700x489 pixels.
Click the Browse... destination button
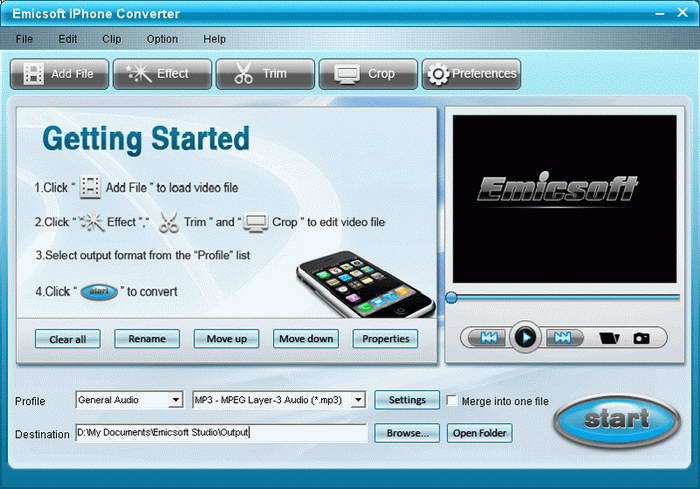tap(407, 433)
